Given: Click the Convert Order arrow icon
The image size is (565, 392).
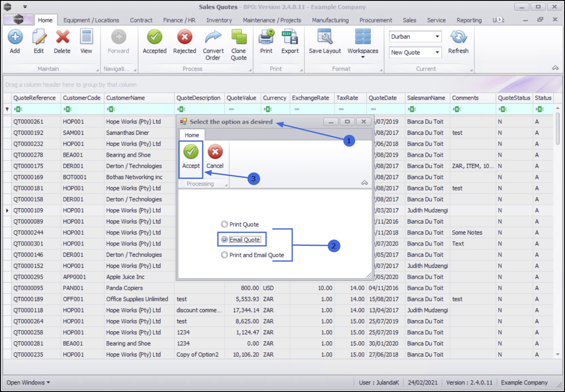Looking at the screenshot, I should tap(213, 37).
